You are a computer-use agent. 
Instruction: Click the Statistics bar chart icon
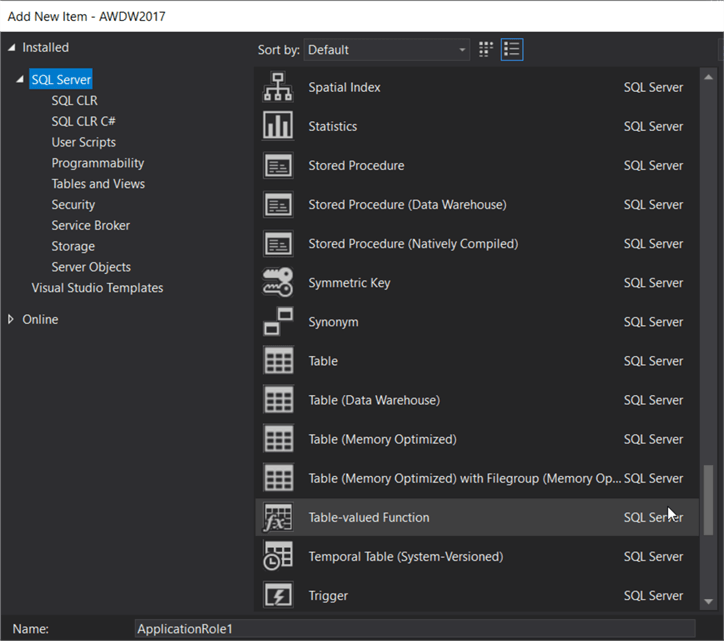click(278, 126)
